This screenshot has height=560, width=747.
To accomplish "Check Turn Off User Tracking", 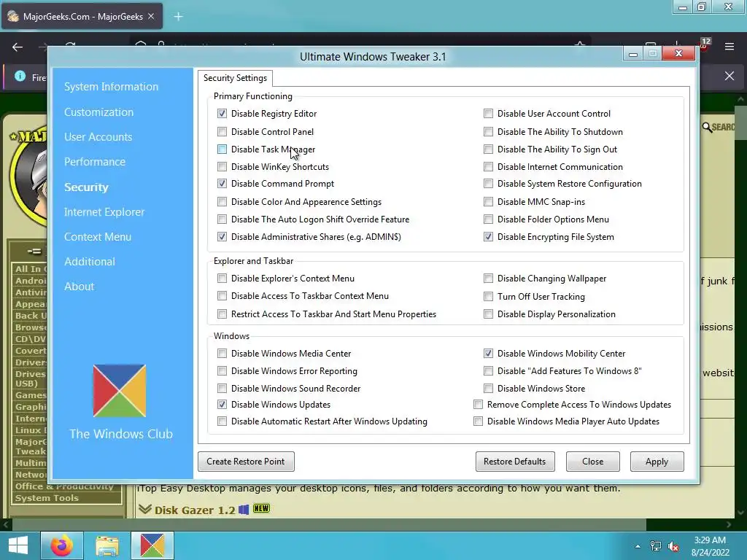I will pos(488,297).
